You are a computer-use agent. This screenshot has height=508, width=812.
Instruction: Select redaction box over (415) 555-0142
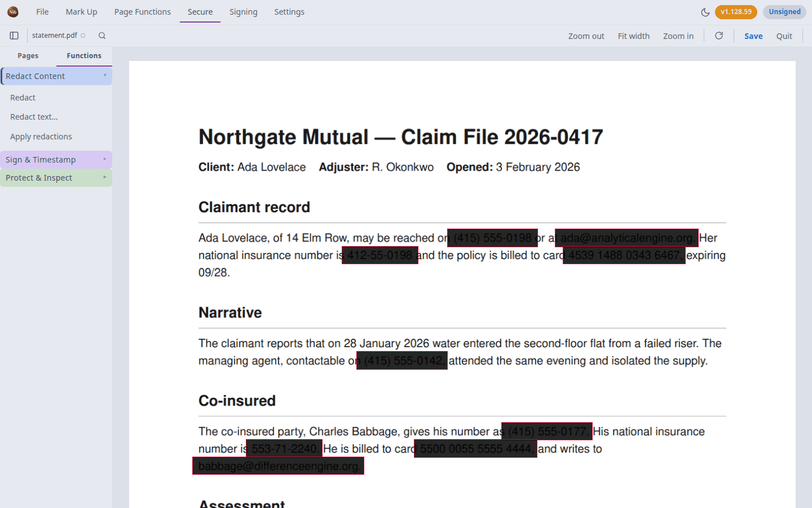tap(402, 361)
